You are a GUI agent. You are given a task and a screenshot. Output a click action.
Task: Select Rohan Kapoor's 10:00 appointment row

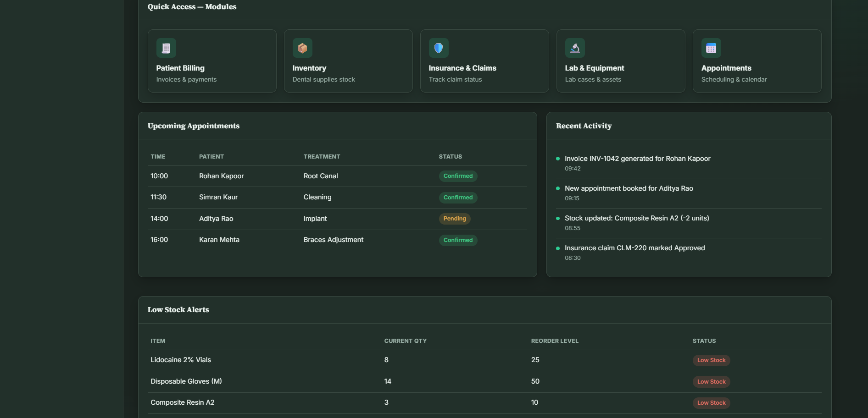[338, 176]
